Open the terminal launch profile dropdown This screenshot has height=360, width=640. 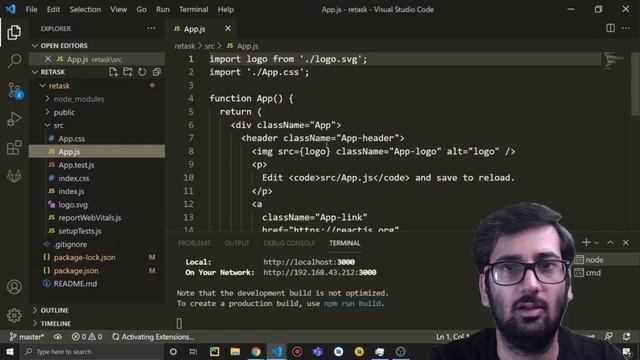click(x=596, y=243)
